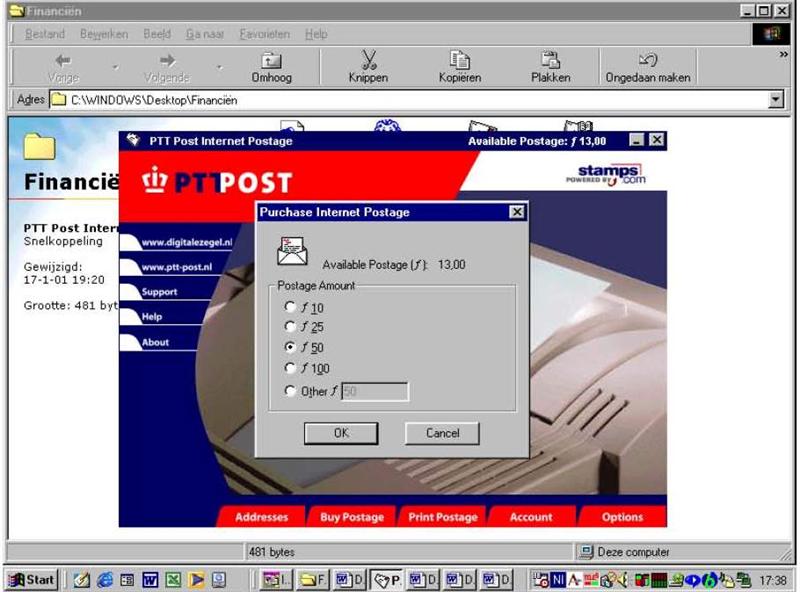Viewport: 800px width, 592px height.
Task: Click the pencil-and-pad quick launch icon
Action: pyautogui.click(x=81, y=580)
